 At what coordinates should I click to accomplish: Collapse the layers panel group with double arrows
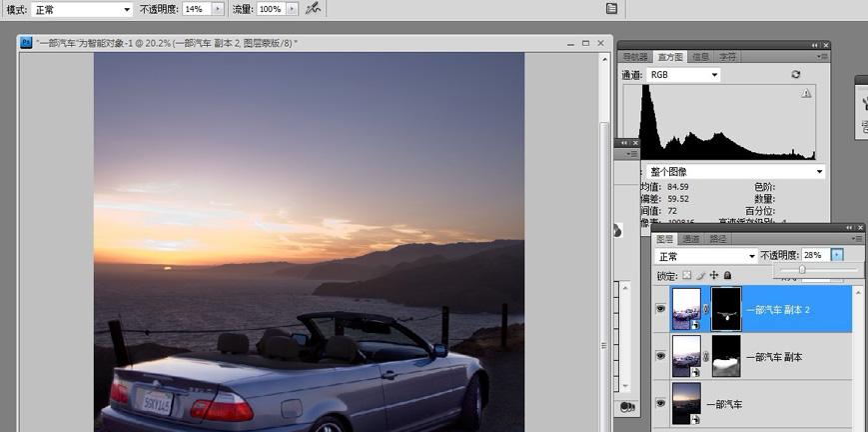pyautogui.click(x=849, y=227)
